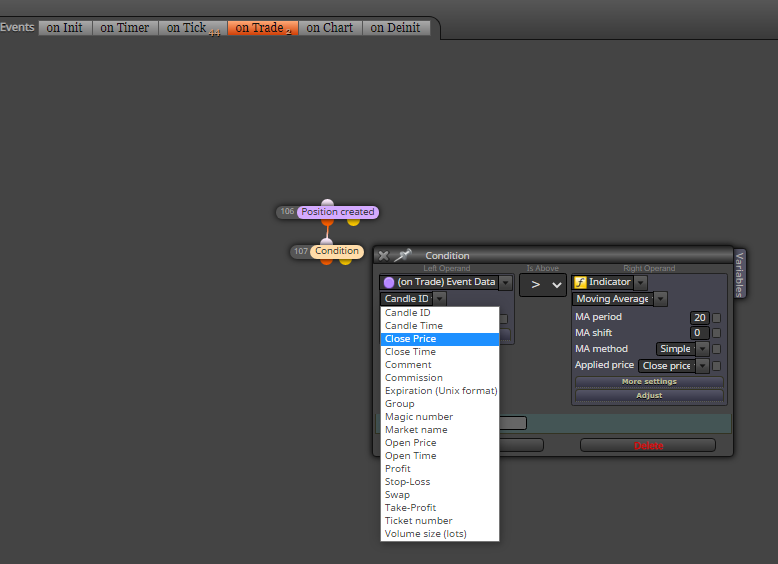Open the Applied price Close price dropdown
Viewport: 778px width, 564px height.
click(x=673, y=366)
